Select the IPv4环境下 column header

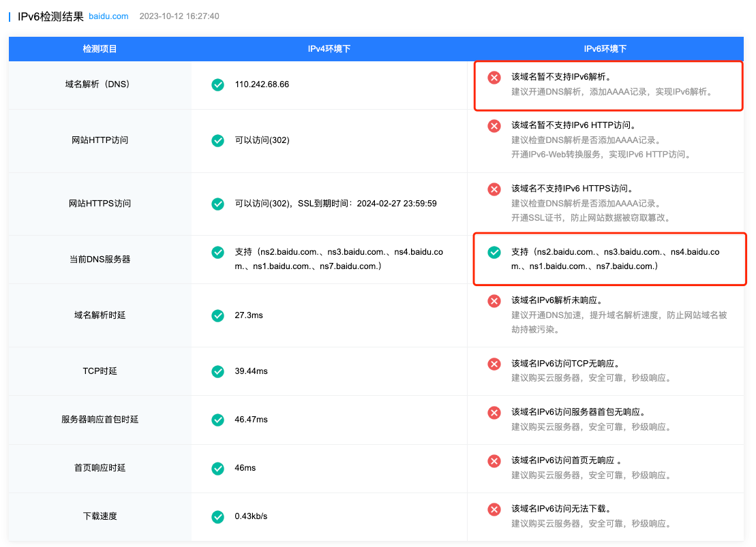[329, 49]
